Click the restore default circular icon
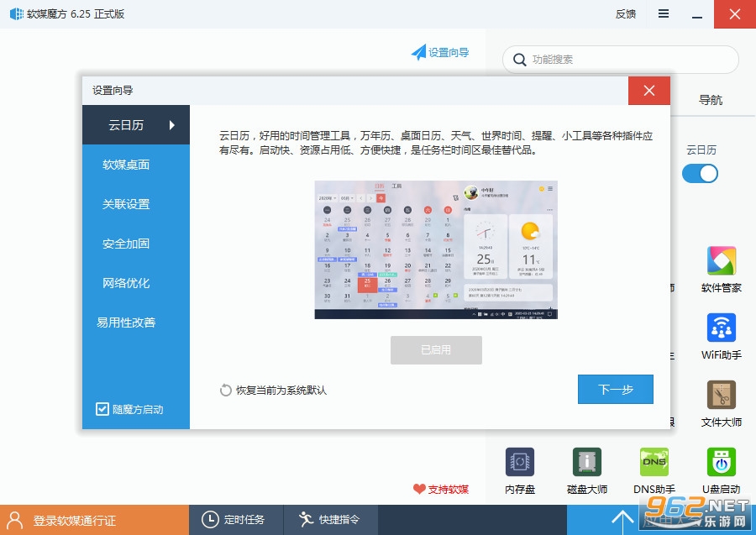Image resolution: width=756 pixels, height=535 pixels. click(x=226, y=390)
